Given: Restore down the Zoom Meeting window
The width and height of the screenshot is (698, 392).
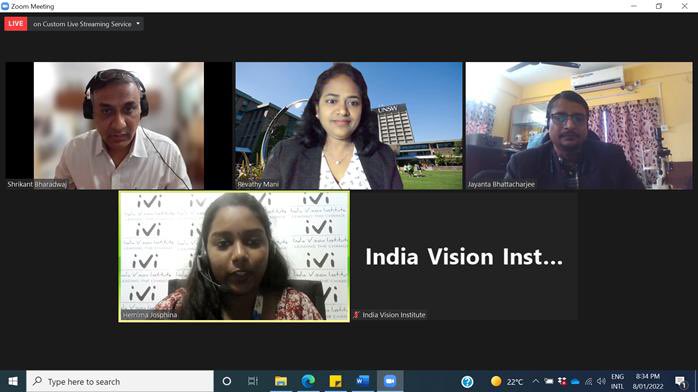Looking at the screenshot, I should pos(659,6).
